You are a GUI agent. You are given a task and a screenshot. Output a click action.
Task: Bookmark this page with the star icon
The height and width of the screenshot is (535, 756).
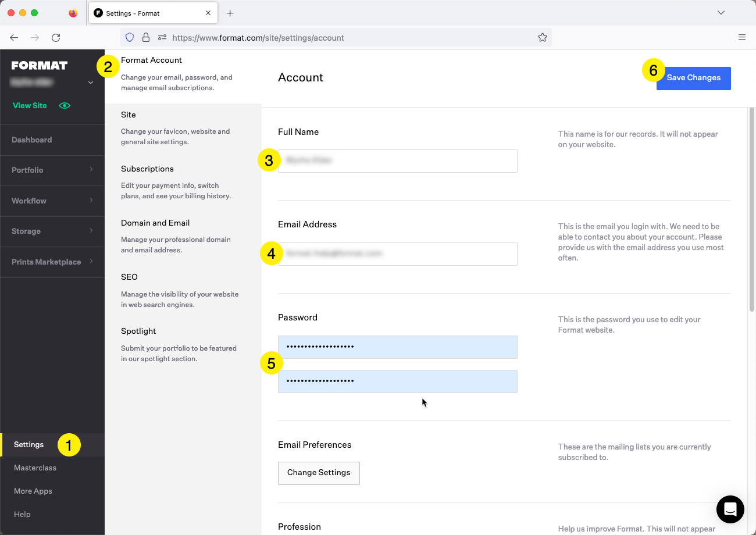(542, 38)
